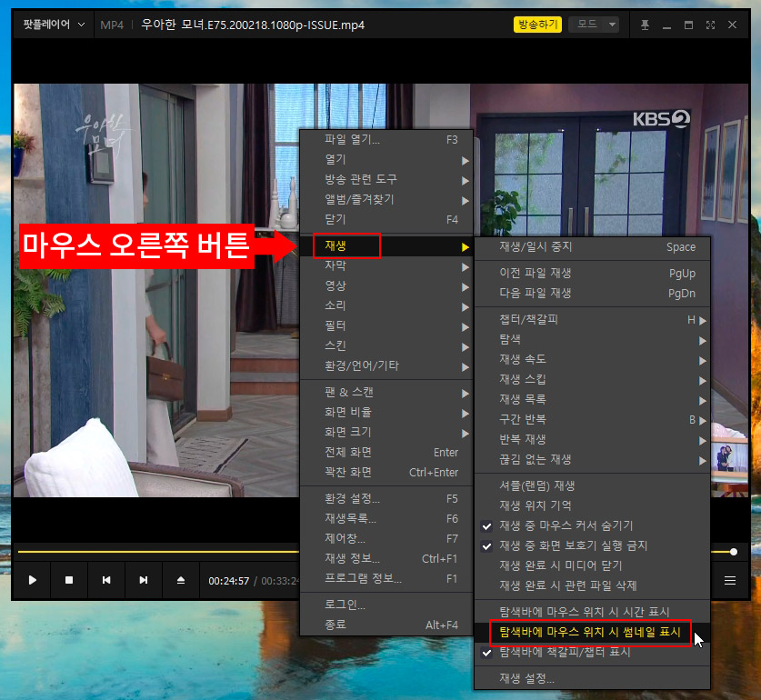Select 닫기 in the context menu
The height and width of the screenshot is (700, 761).
tap(386, 219)
